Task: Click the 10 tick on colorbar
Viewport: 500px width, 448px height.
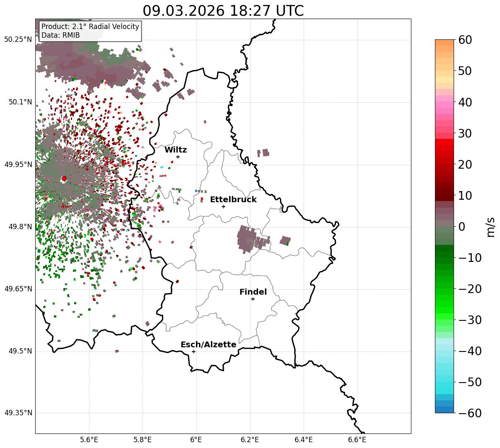Action: (465, 195)
